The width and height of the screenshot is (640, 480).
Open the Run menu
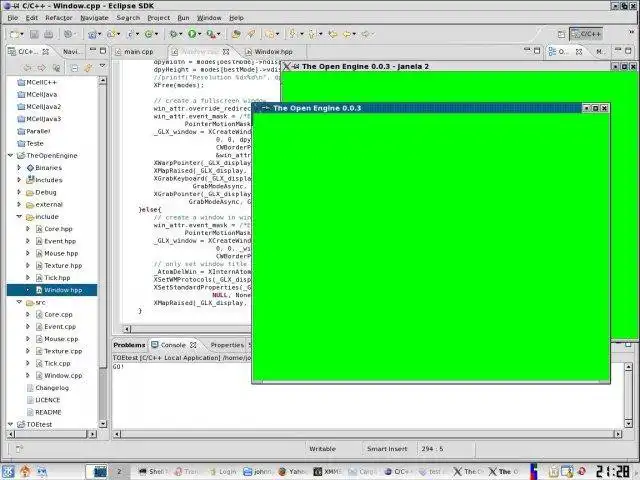183,18
